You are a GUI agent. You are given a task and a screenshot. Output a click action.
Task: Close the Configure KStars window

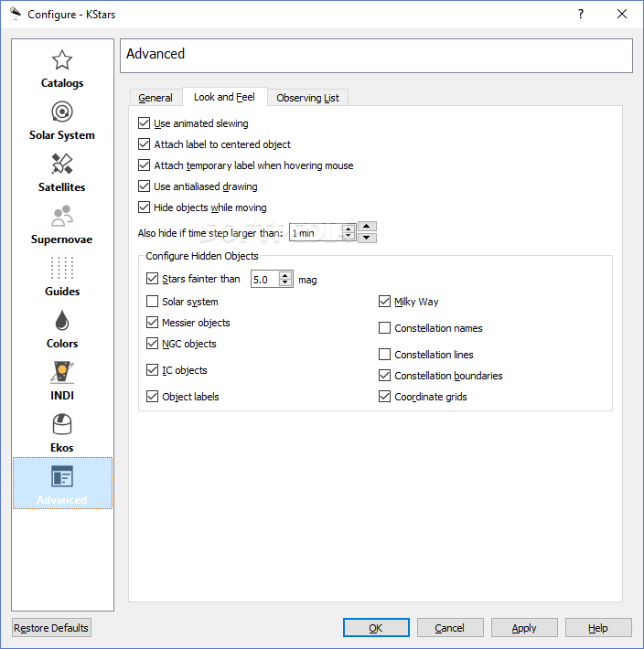coord(622,14)
